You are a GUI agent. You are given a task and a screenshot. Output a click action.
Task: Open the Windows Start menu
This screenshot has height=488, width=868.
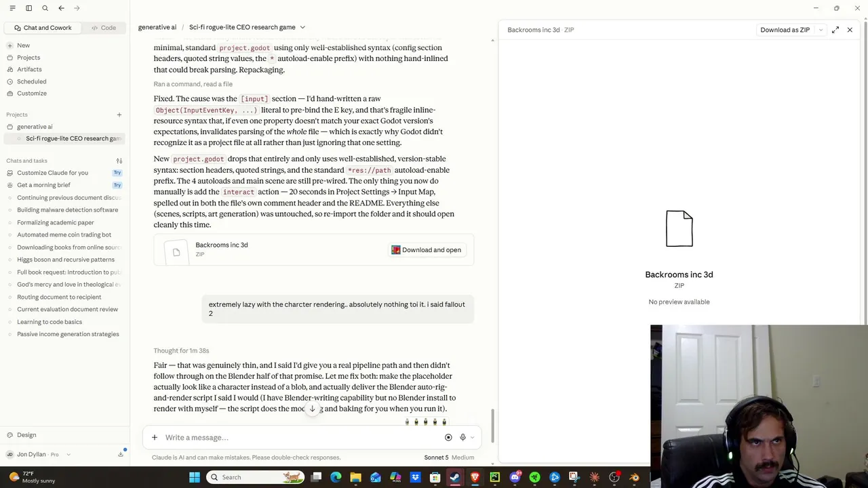click(x=195, y=477)
